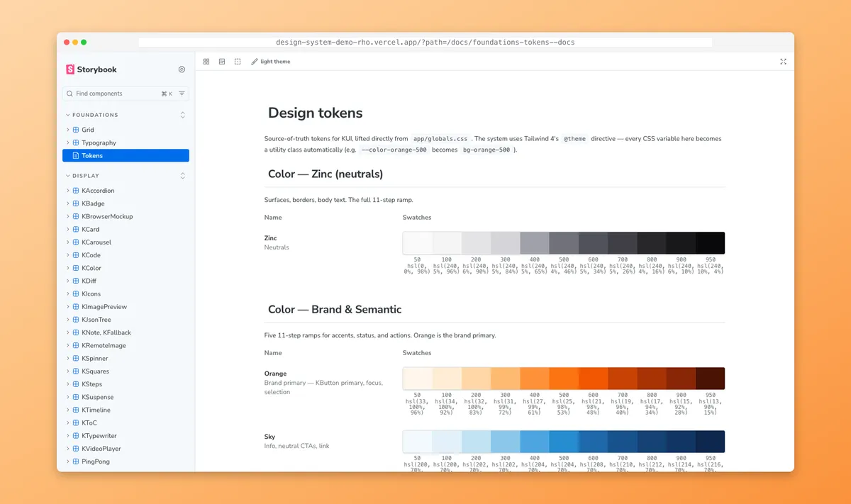Open the KCarousel component

[96, 242]
